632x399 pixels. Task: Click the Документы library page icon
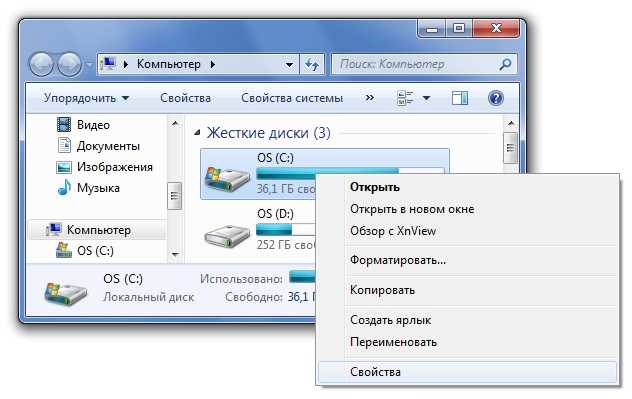click(64, 145)
